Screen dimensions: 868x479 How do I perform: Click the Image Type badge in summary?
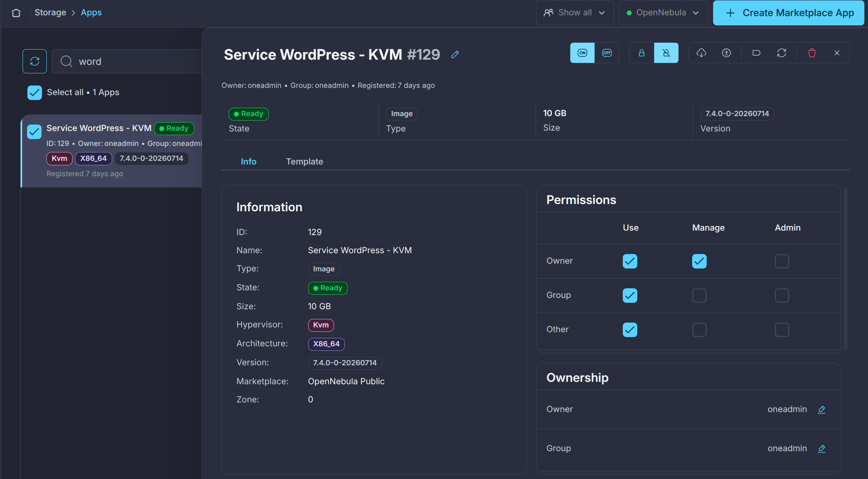click(x=402, y=114)
